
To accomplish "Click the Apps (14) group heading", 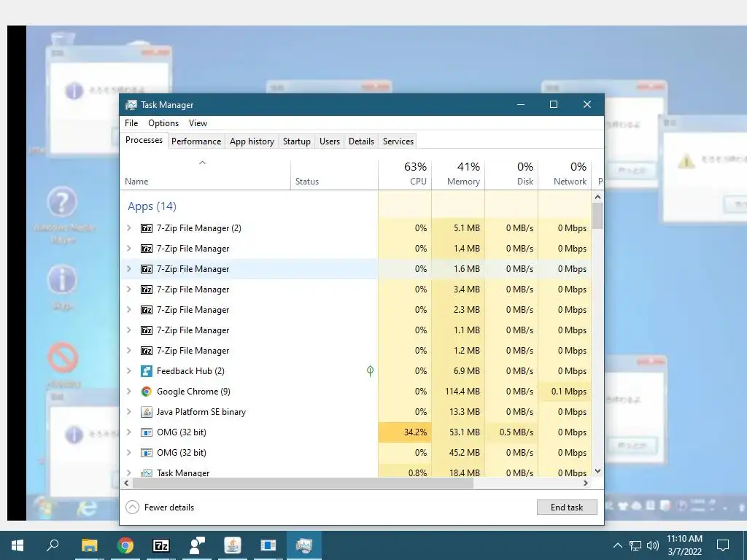I will pyautogui.click(x=152, y=206).
